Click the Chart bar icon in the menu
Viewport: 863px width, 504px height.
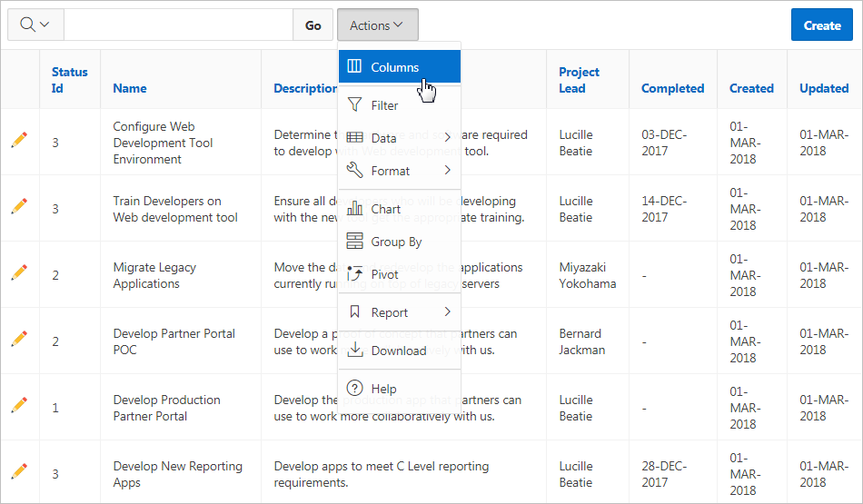(355, 209)
